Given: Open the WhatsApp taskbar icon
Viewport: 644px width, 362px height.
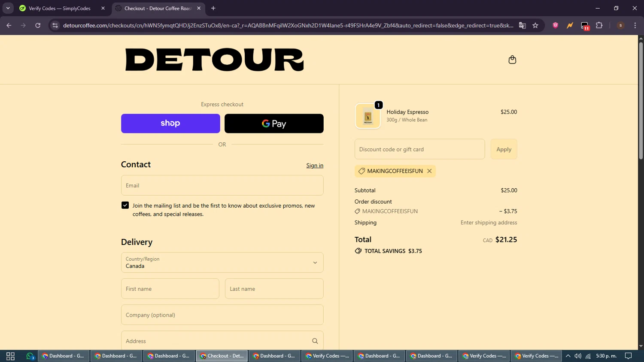Looking at the screenshot, I should click(x=30, y=356).
